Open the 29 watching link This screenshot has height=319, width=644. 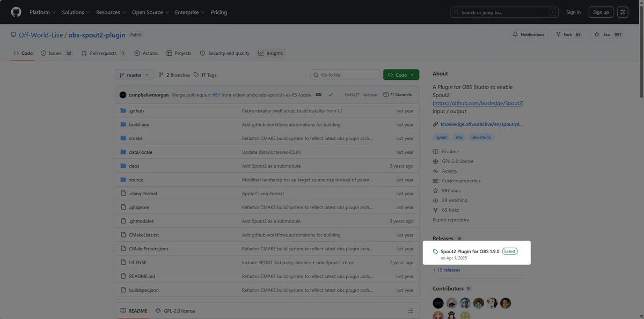point(454,200)
